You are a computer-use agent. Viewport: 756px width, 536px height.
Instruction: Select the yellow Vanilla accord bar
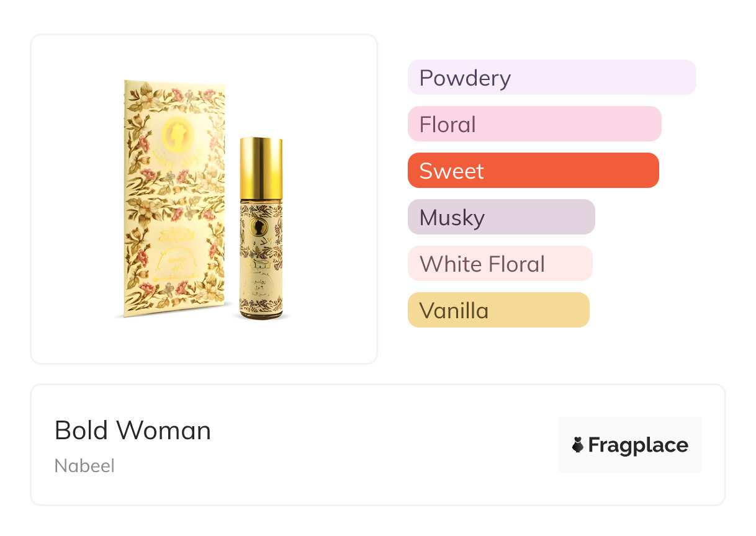(x=498, y=310)
